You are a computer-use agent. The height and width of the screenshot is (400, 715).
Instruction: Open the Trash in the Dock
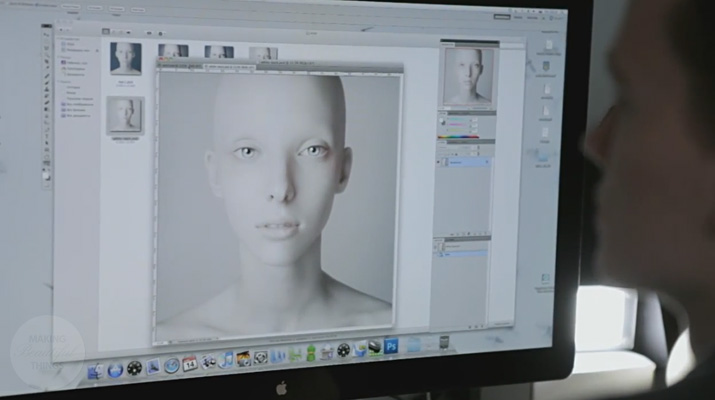point(445,342)
